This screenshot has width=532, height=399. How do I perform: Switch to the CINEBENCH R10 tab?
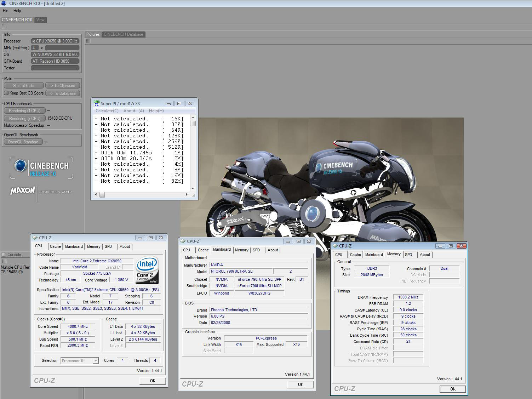pyautogui.click(x=17, y=20)
